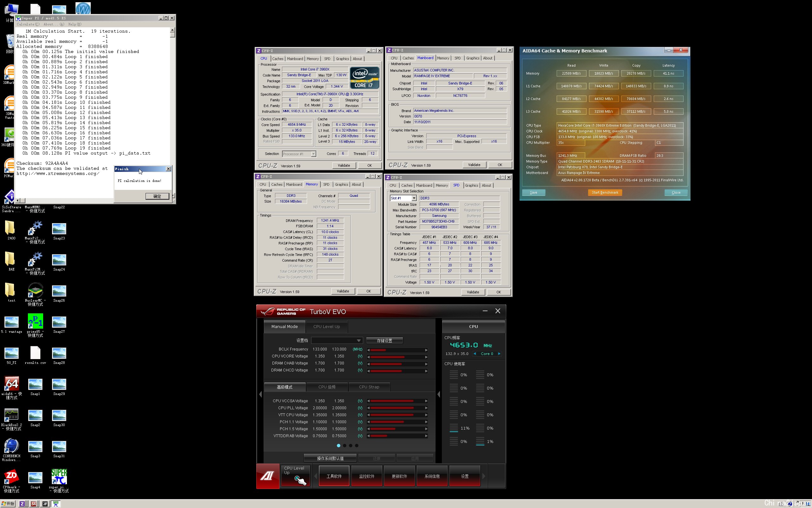This screenshot has height=508, width=812.
Task: Show the previous core in TurboV CPU panel
Action: click(x=475, y=353)
